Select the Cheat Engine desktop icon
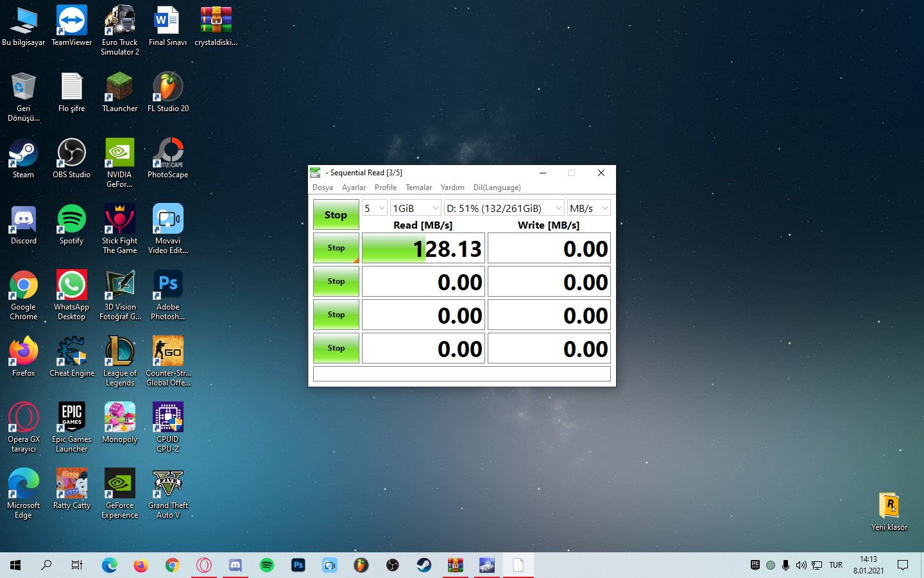Screen dimensions: 924x578 71,357
